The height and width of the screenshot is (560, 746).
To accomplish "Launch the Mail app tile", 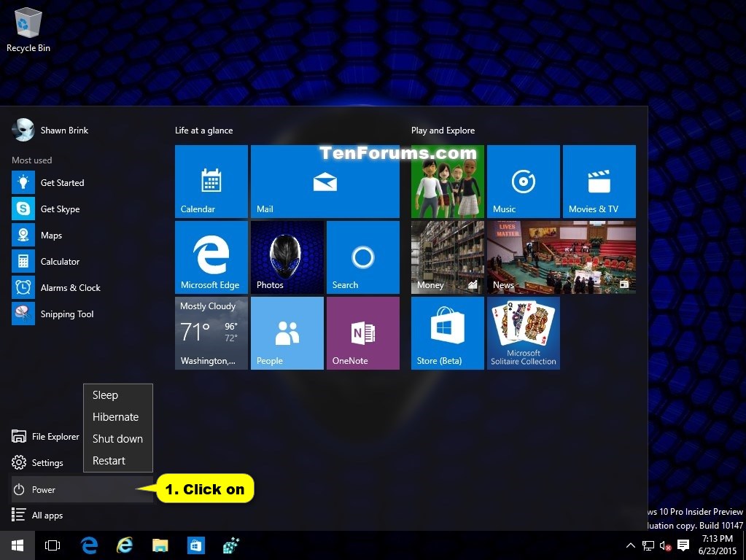I will click(x=325, y=181).
